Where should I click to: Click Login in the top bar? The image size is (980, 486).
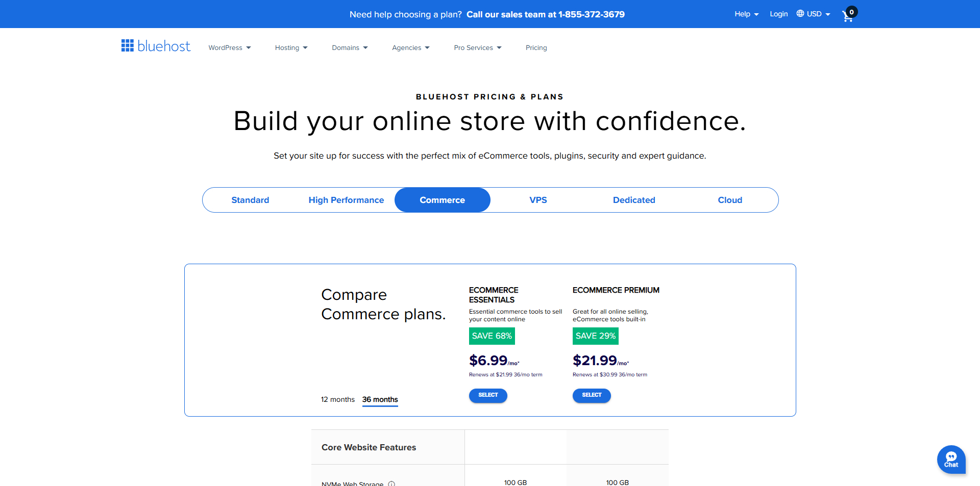778,14
